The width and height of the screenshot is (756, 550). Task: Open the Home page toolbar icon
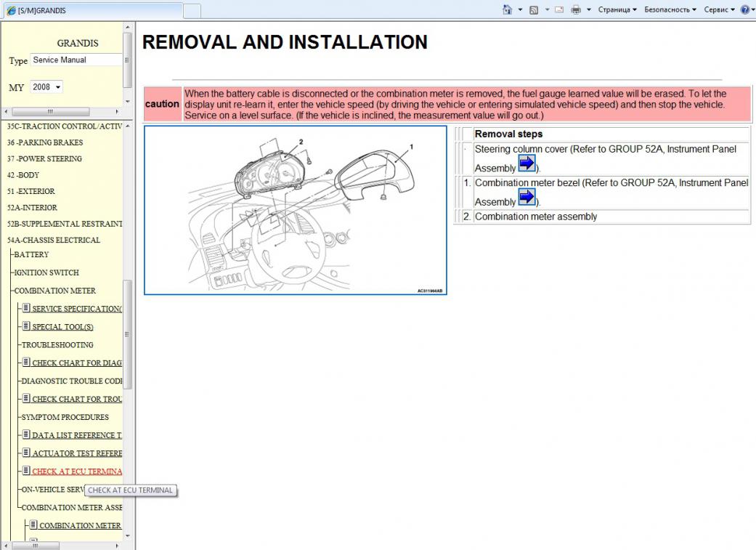click(507, 9)
